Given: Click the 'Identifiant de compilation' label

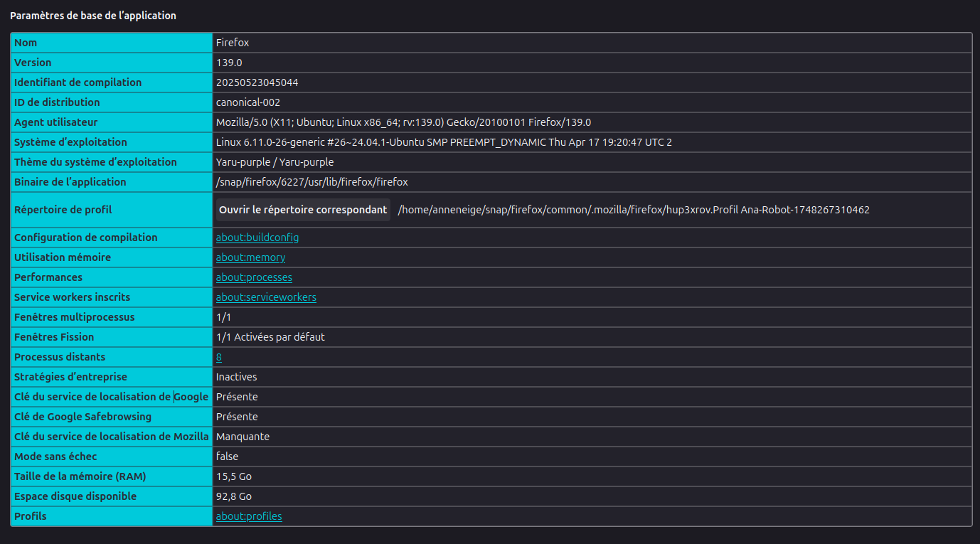Looking at the screenshot, I should pos(78,82).
